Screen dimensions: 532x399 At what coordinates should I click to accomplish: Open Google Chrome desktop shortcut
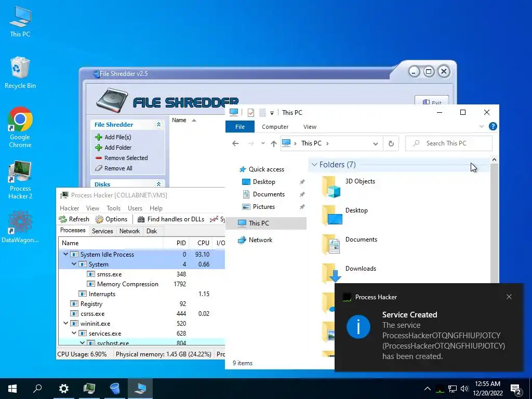pos(20,127)
